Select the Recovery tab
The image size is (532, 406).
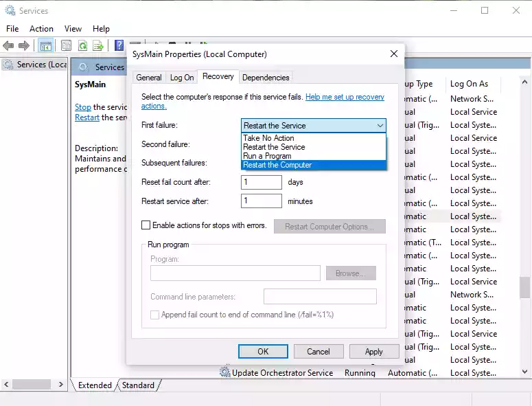[218, 76]
